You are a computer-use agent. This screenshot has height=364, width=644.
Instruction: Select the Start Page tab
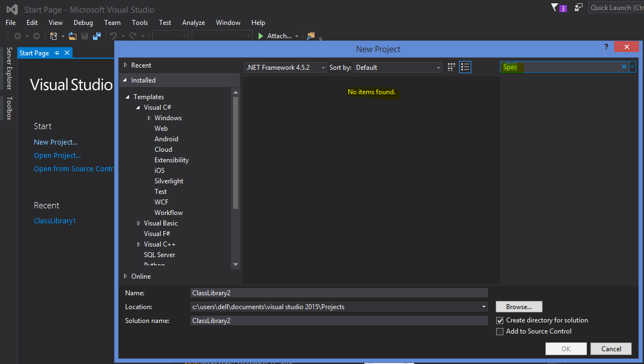[34, 53]
